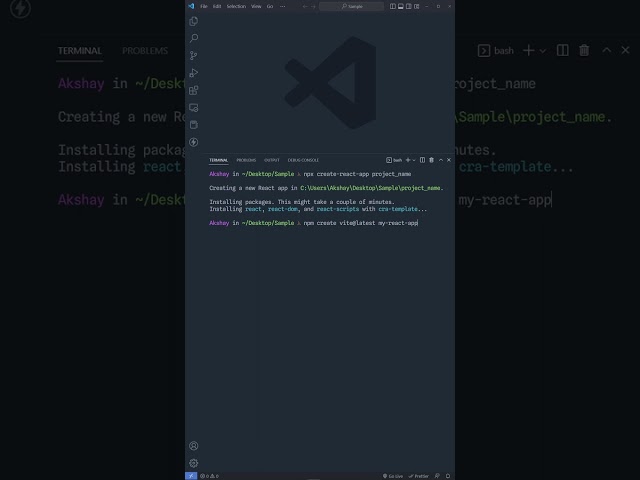Open the File menu

tap(204, 7)
